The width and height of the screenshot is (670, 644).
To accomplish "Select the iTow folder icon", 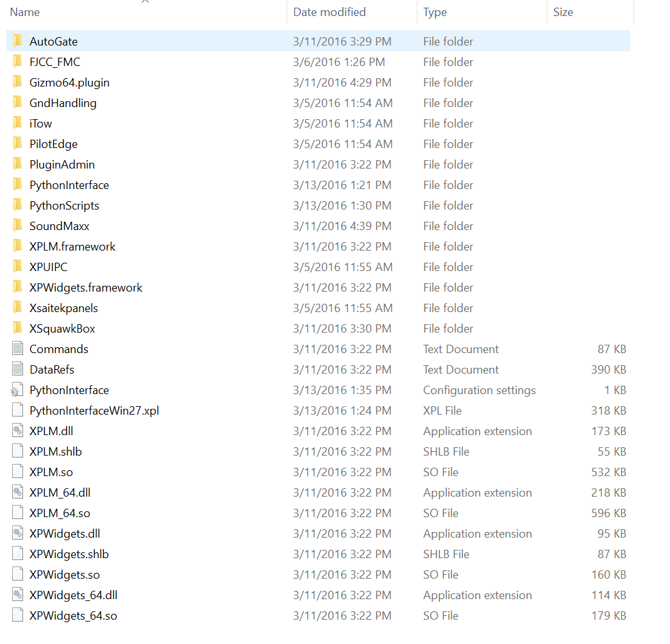I will [17, 123].
